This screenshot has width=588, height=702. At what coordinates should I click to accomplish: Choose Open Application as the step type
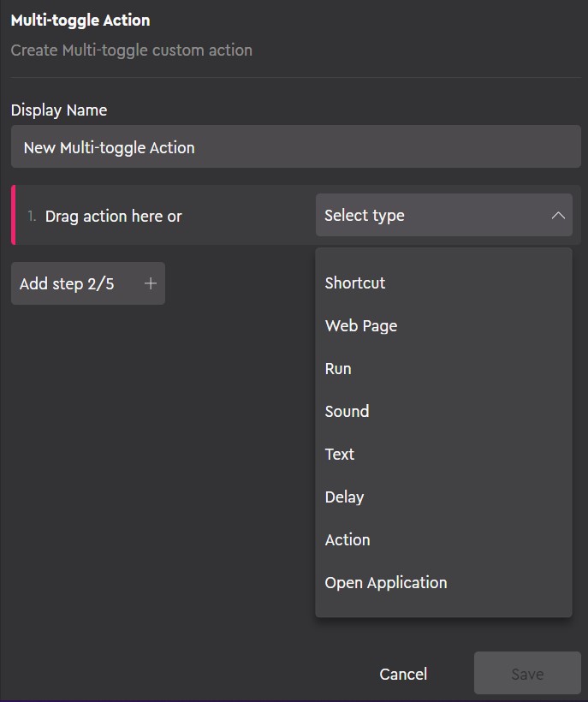tap(385, 582)
